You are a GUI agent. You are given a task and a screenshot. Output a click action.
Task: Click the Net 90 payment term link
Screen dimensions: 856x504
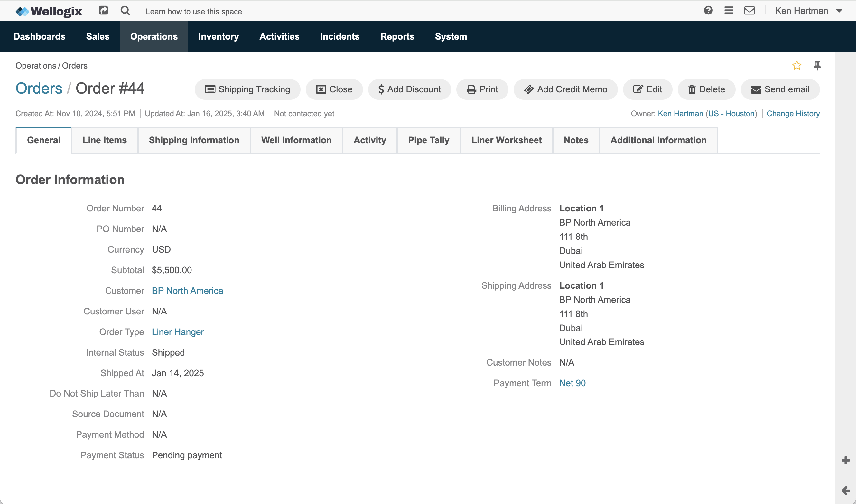click(572, 383)
